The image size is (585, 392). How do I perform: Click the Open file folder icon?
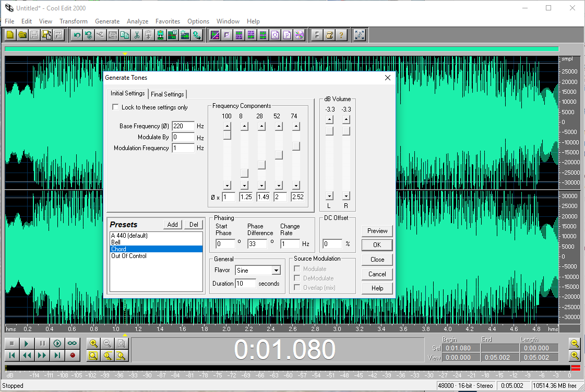pyautogui.click(x=22, y=35)
